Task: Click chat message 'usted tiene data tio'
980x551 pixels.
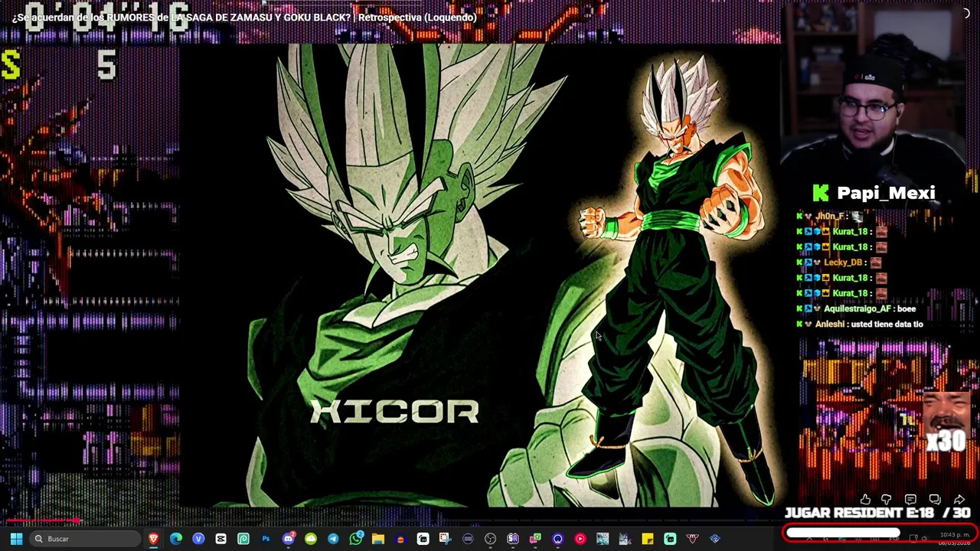Action: 887,324
